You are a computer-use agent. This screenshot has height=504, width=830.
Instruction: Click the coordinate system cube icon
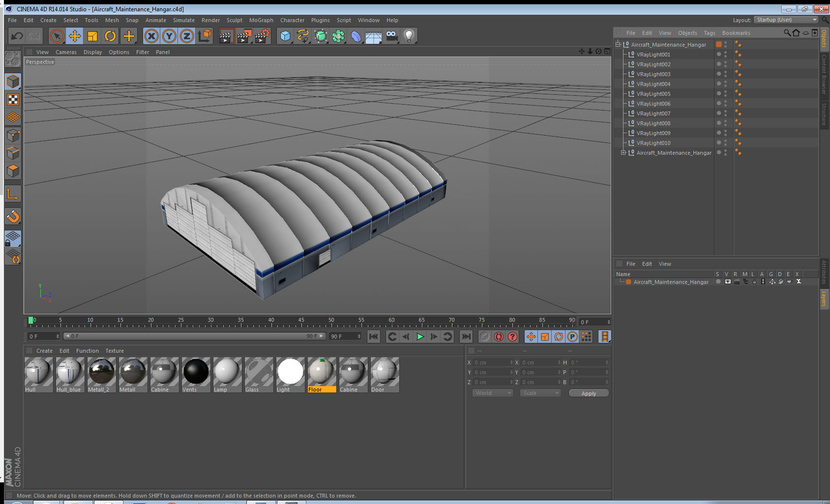(x=205, y=36)
